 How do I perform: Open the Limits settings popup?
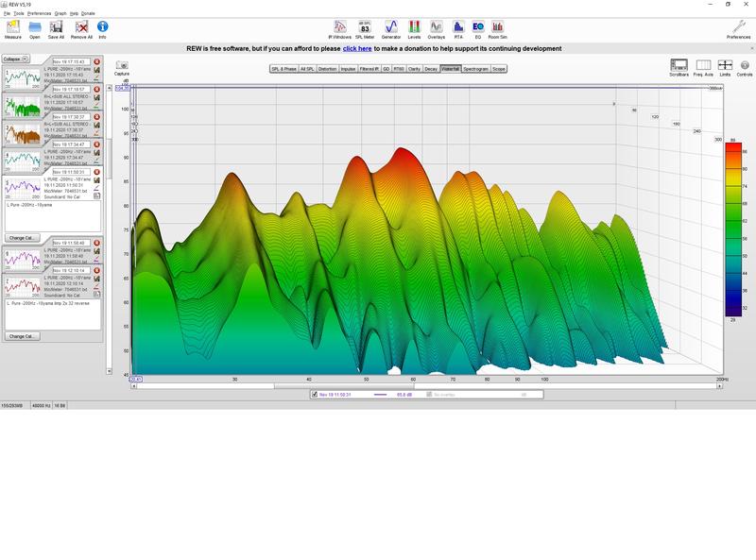tap(725, 66)
